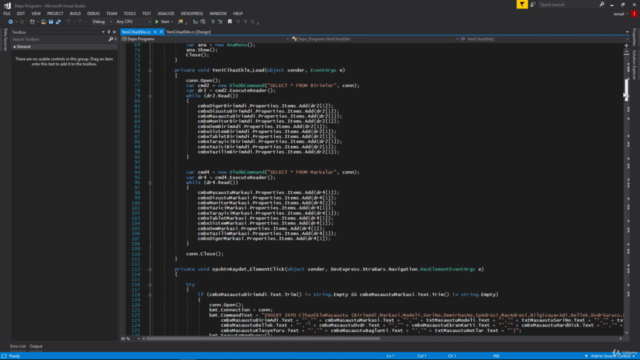The width and height of the screenshot is (640, 360).
Task: Open the Depo_Programı.YeniCihazEkle type dropdown
Action: pyautogui.click(x=375, y=39)
